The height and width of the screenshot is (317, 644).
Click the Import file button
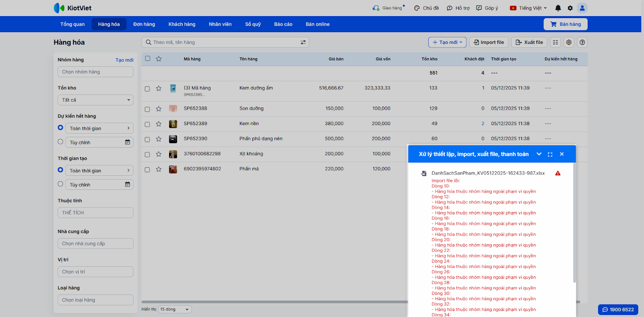click(x=489, y=42)
